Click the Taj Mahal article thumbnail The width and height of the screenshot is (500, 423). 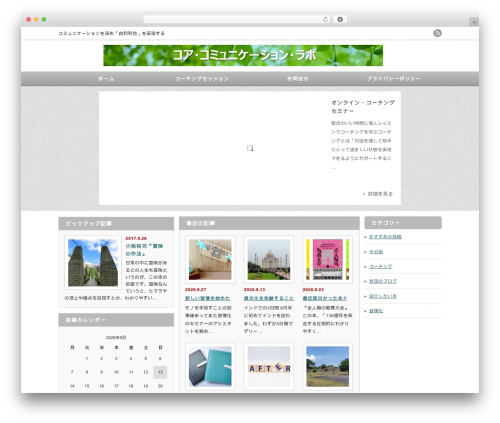click(x=269, y=259)
